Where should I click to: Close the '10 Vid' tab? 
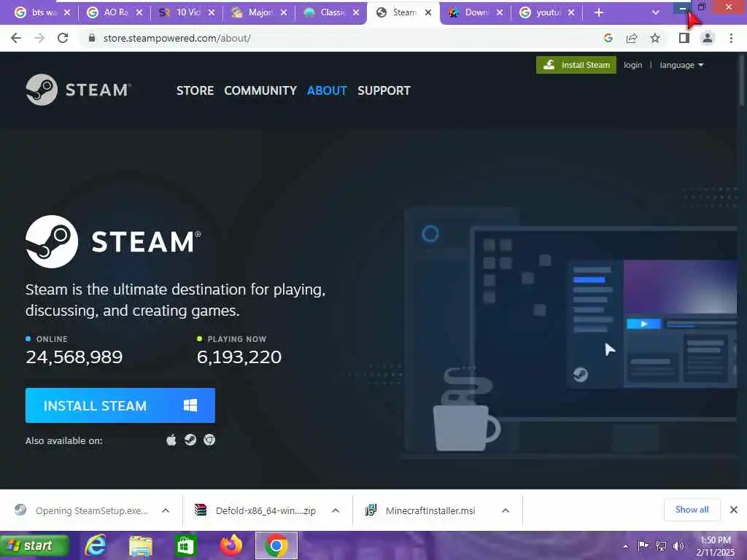212,12
